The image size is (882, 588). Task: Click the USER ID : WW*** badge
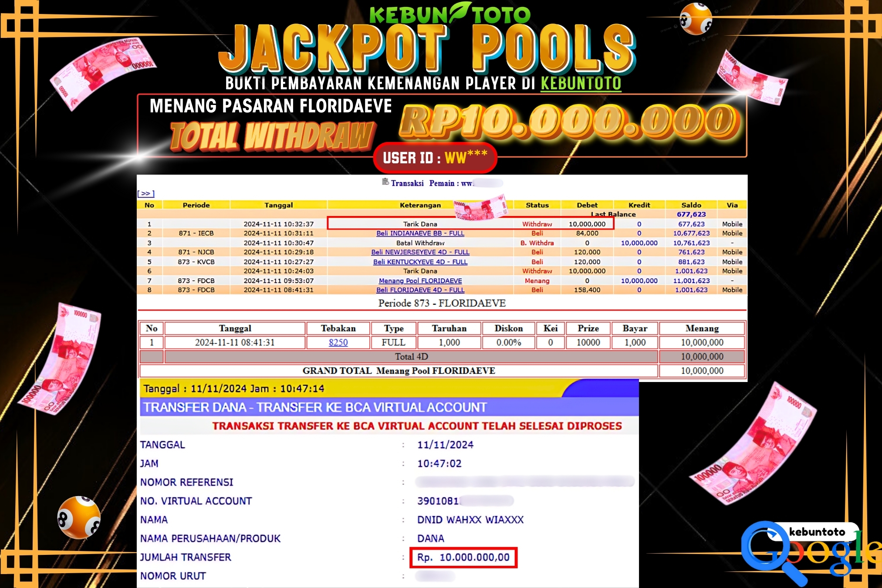click(436, 158)
